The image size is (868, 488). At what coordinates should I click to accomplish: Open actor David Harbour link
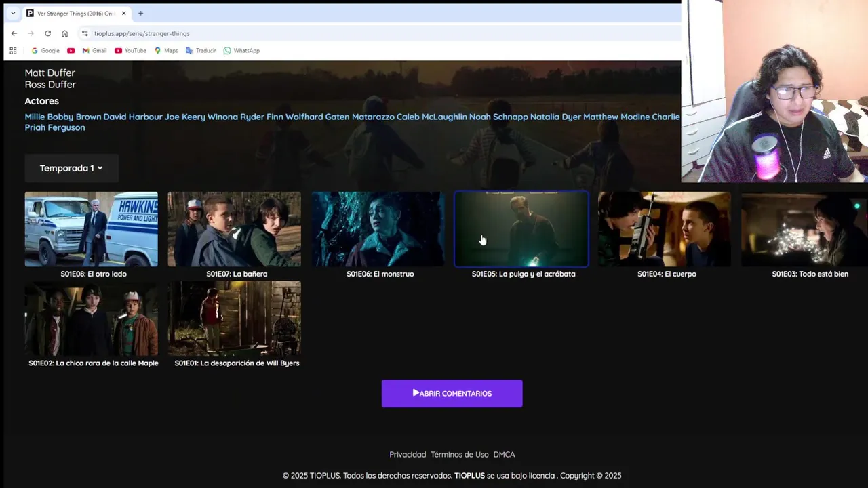(x=132, y=117)
